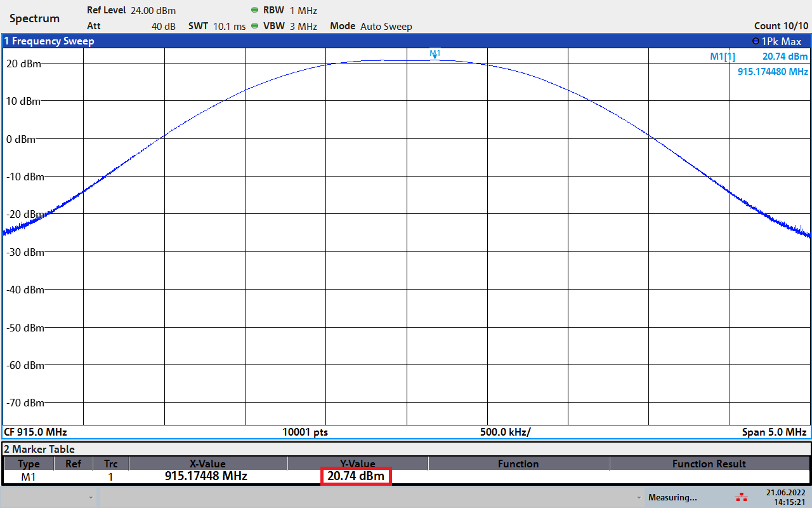The image size is (812, 508).
Task: Click the 21.06.2022 date and time display
Action: 785,497
